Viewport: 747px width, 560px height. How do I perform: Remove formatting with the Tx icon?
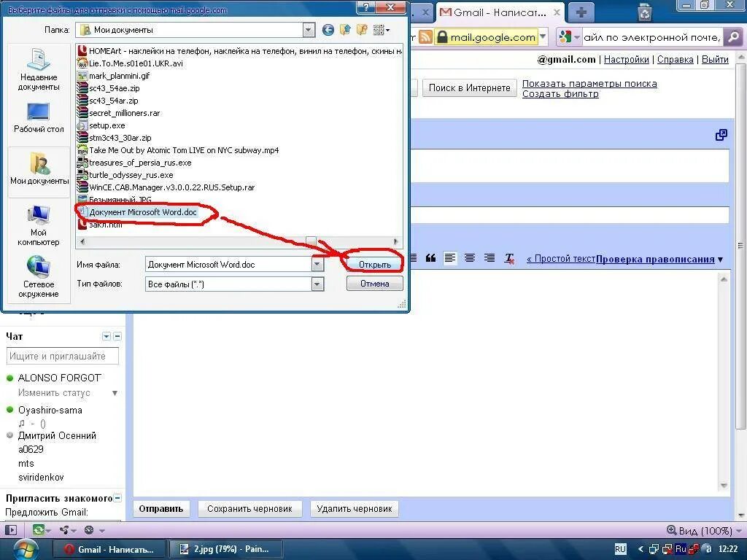point(509,259)
